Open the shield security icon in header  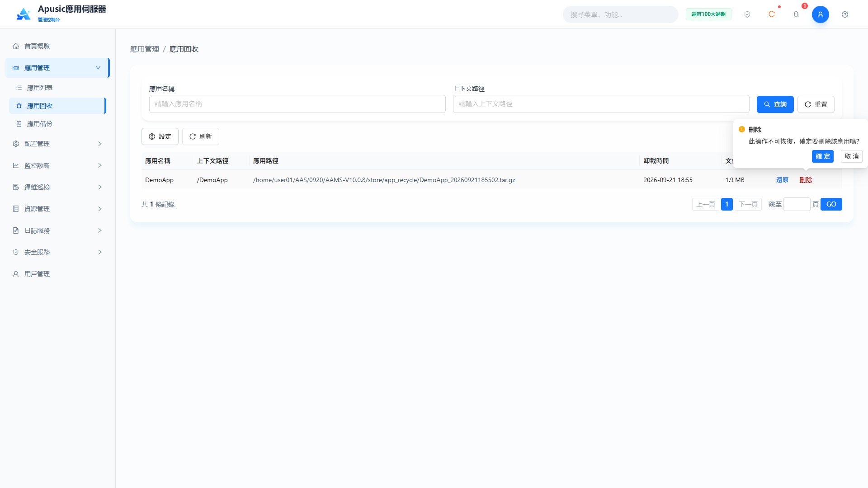(747, 14)
